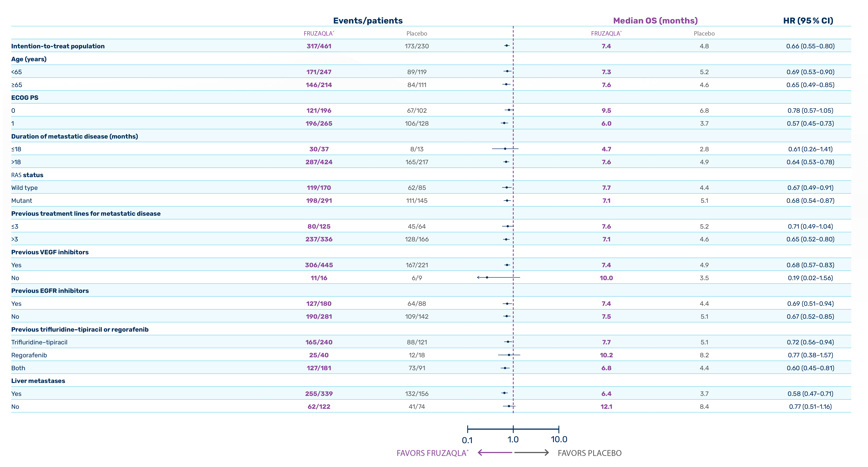The height and width of the screenshot is (467, 868).
Task: Click the 317/461 events value
Action: click(x=319, y=46)
